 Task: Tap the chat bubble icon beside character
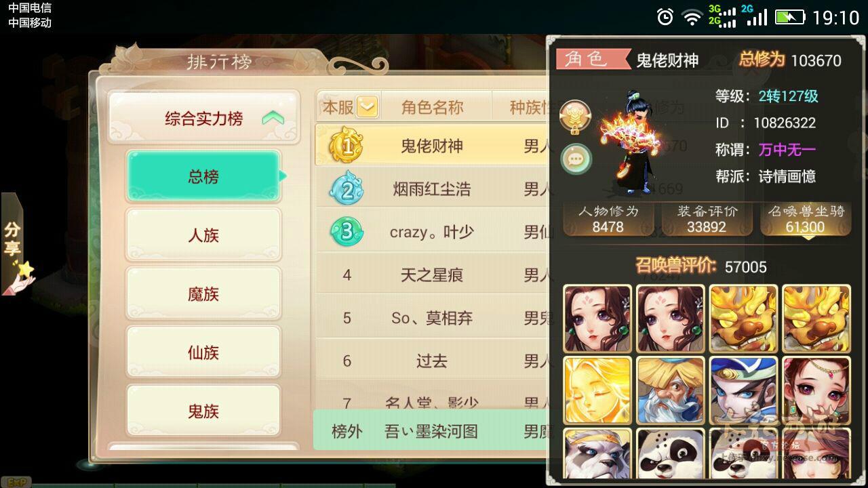point(576,159)
